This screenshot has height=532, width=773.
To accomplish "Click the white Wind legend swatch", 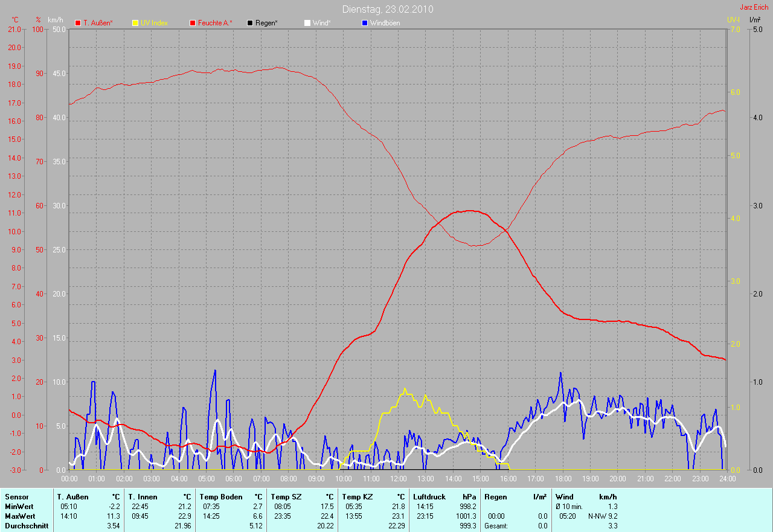I will coord(307,23).
